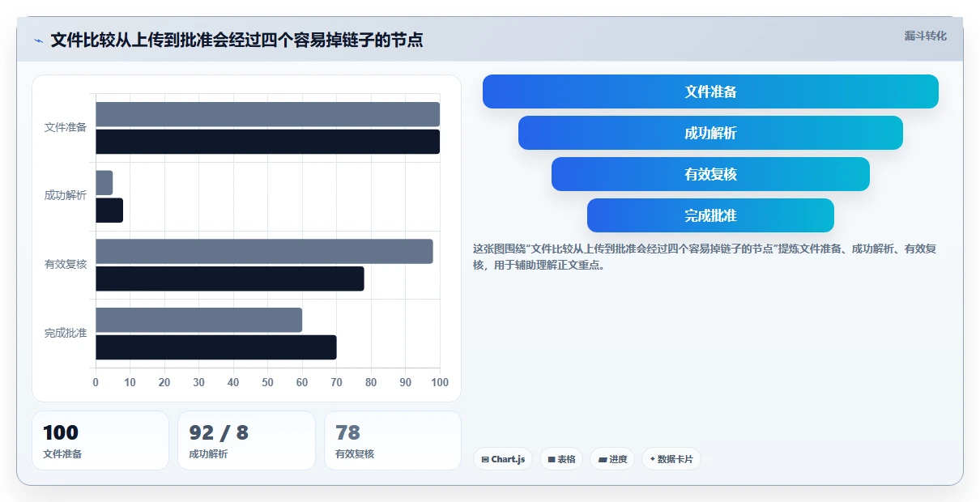
Task: Select the 成功解析 funnel stage
Action: point(710,133)
